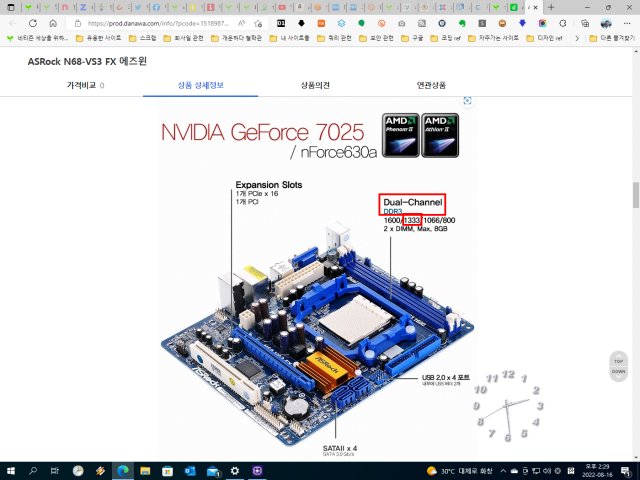
Task: Reload the page with the refresh icon
Action: tap(33, 23)
